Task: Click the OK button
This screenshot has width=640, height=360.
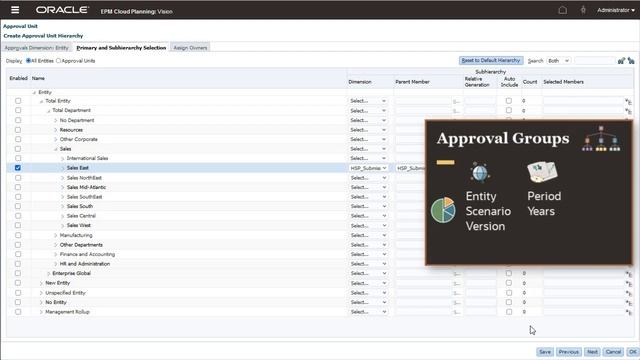Action: [x=632, y=352]
